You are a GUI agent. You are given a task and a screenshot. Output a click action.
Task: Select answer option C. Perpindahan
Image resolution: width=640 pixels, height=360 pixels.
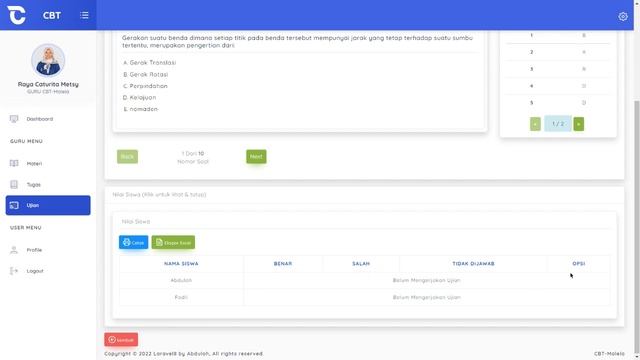pyautogui.click(x=145, y=86)
